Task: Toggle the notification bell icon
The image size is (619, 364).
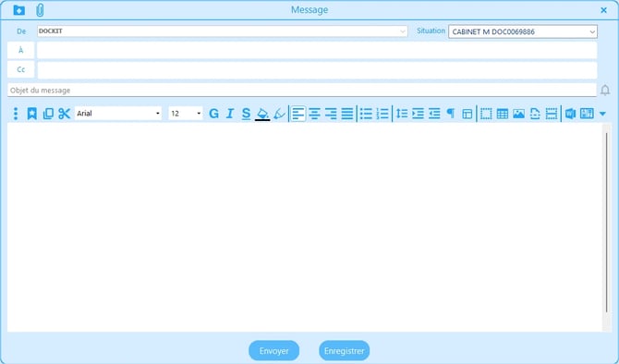Action: point(605,91)
